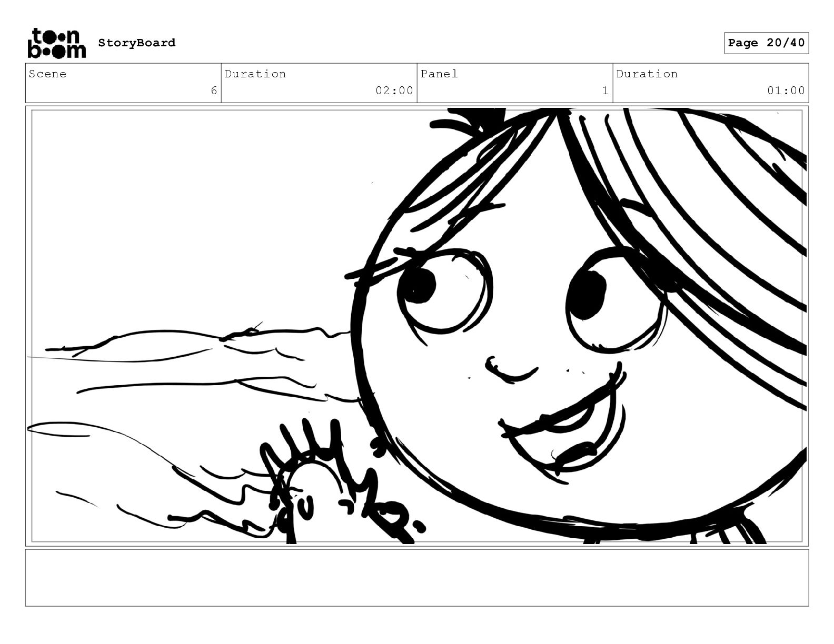
Task: Select the StoryBoard title text
Action: 137,43
